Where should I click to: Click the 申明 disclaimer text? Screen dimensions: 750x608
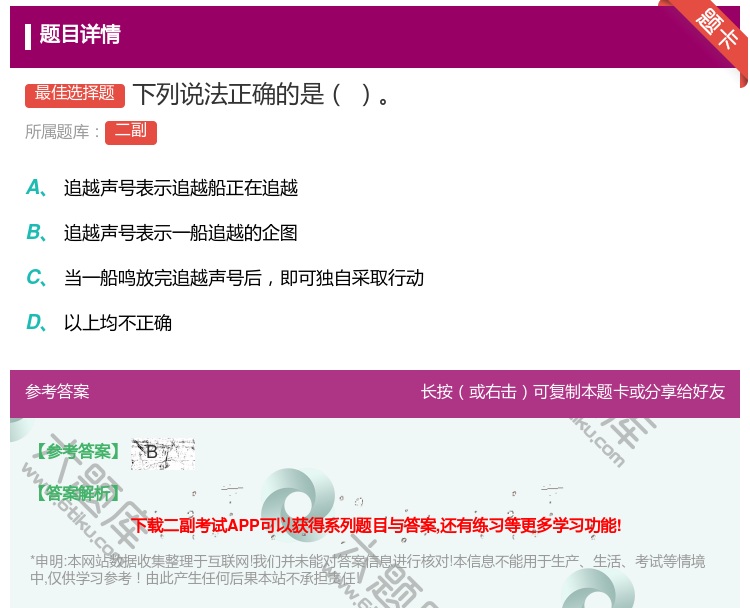coord(367,569)
